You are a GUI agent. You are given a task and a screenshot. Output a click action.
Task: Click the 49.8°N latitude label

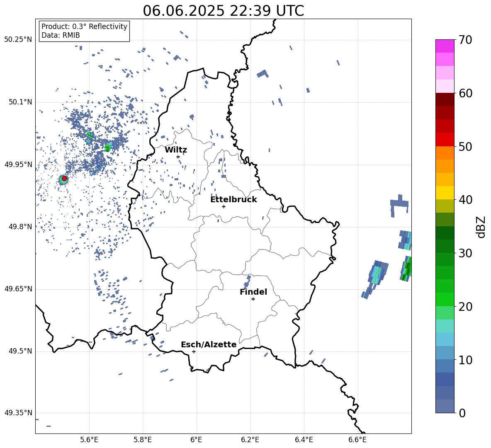(x=20, y=226)
